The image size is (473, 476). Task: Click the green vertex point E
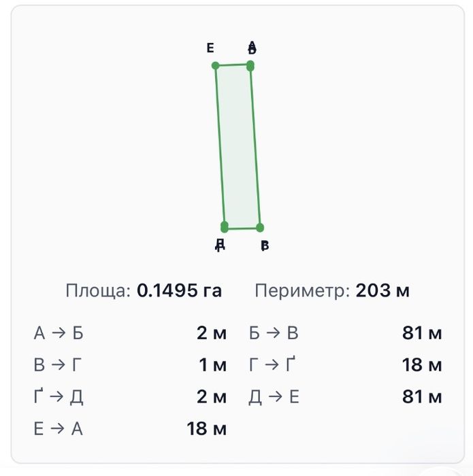pos(215,65)
